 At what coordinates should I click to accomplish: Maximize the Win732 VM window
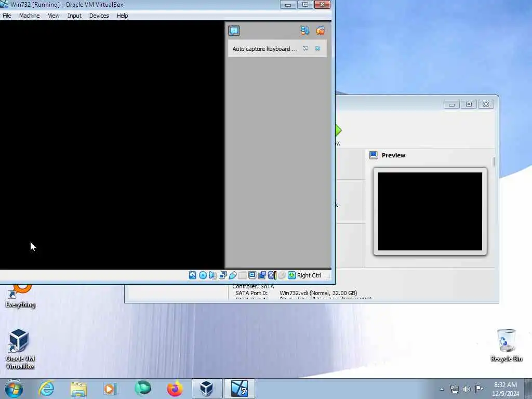(x=305, y=4)
